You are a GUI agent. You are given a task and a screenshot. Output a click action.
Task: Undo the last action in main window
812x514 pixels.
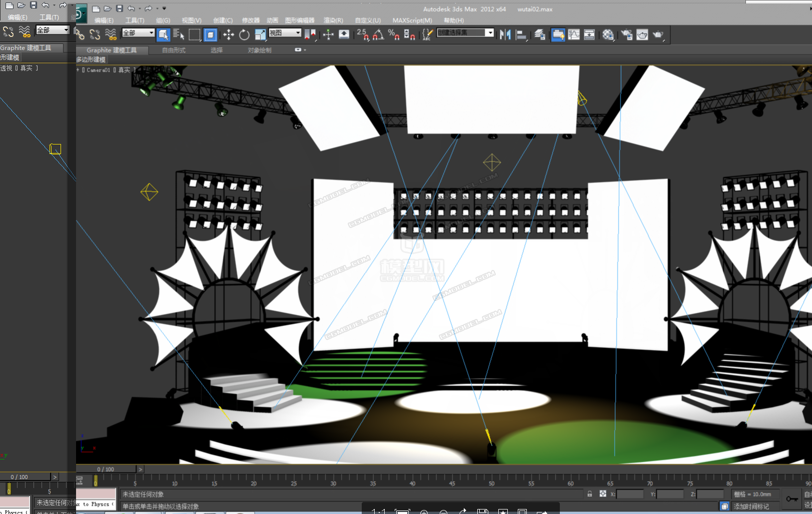(x=131, y=8)
